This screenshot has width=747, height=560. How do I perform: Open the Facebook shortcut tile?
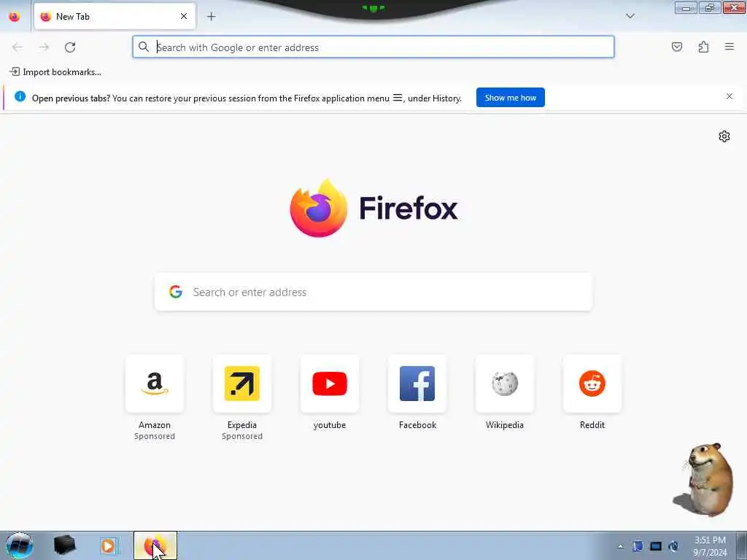[417, 384]
